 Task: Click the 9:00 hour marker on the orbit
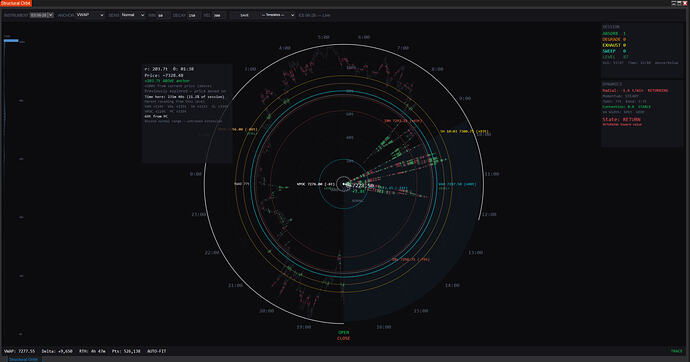pos(465,99)
